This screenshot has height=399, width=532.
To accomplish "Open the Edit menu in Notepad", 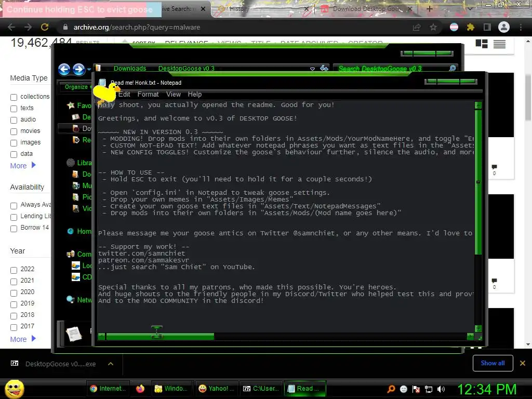I will 124,95.
